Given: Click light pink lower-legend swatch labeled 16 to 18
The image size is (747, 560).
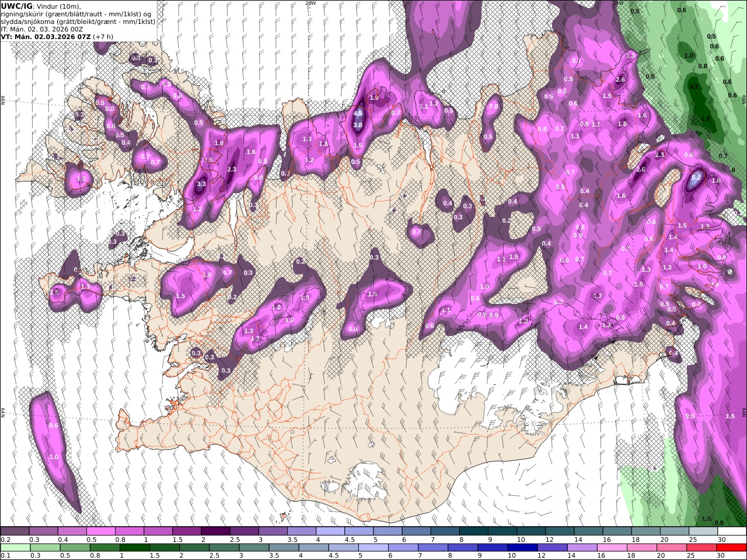Looking at the screenshot, I should (612, 548).
